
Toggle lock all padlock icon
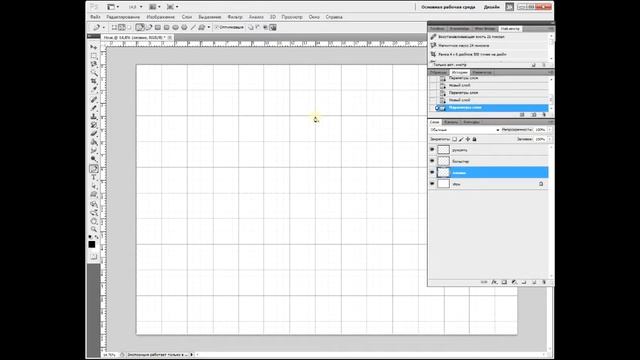coord(474,139)
